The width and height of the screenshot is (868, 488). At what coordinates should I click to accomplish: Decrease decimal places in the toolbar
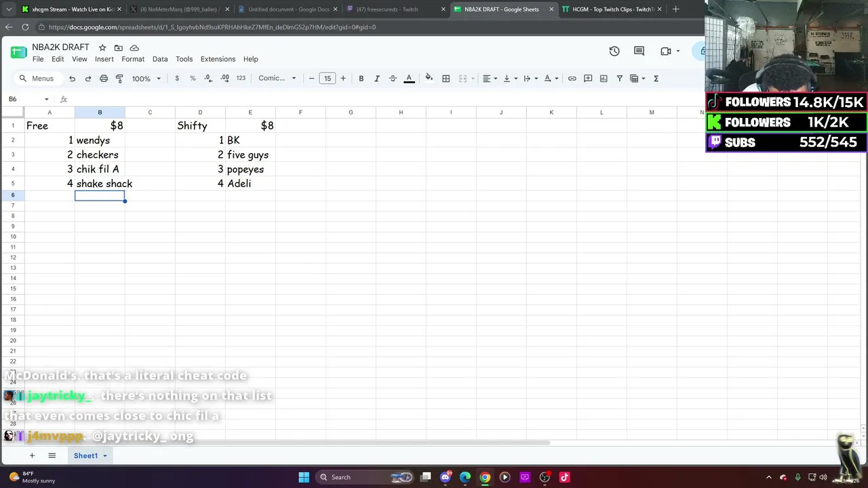click(x=209, y=79)
